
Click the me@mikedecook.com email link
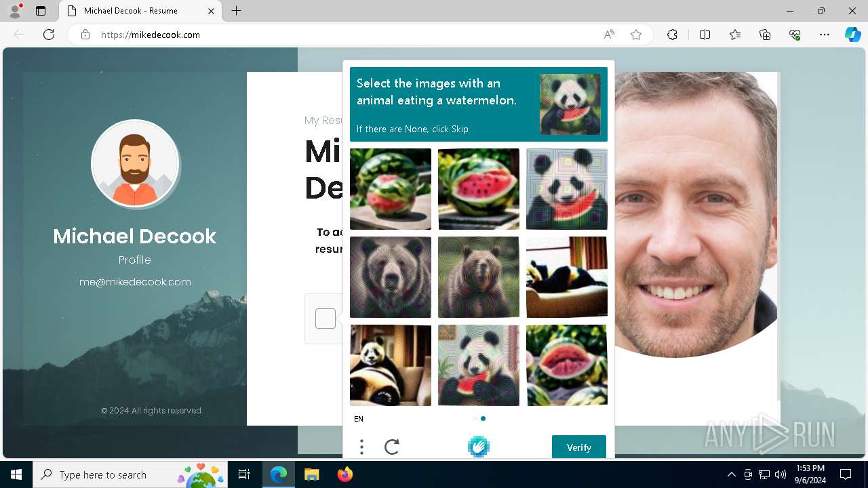[135, 282]
